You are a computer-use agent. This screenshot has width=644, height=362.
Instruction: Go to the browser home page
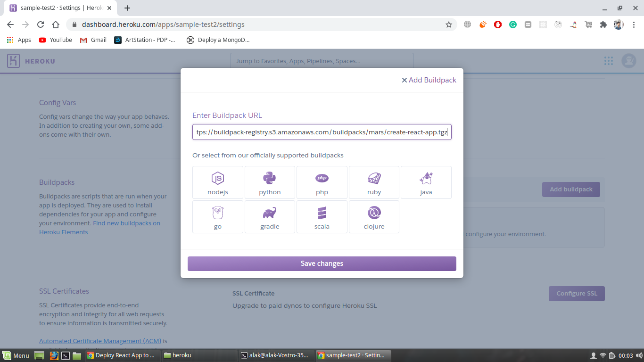point(56,25)
